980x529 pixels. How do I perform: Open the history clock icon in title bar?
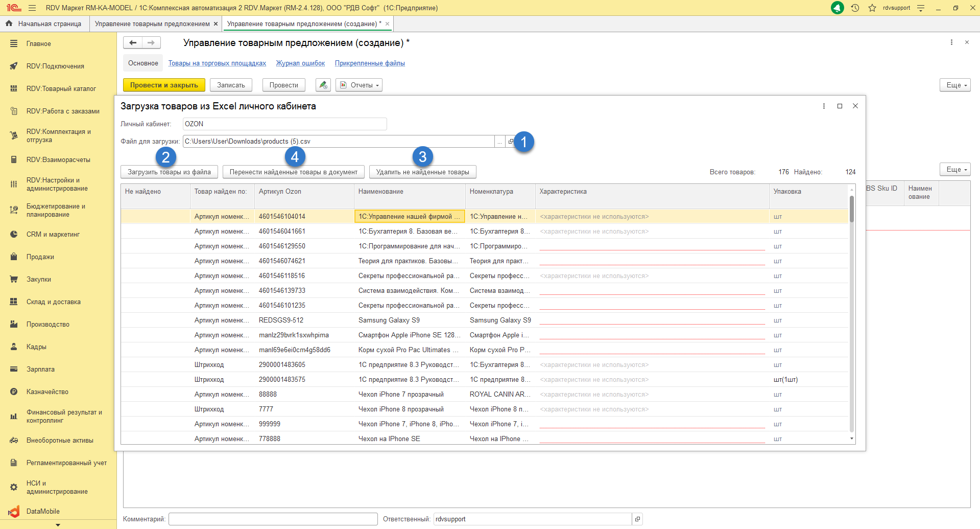point(855,8)
